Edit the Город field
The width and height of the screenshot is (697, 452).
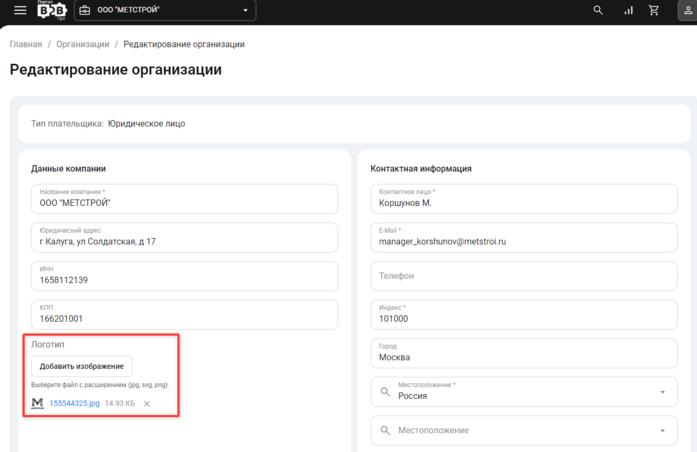coord(524,353)
